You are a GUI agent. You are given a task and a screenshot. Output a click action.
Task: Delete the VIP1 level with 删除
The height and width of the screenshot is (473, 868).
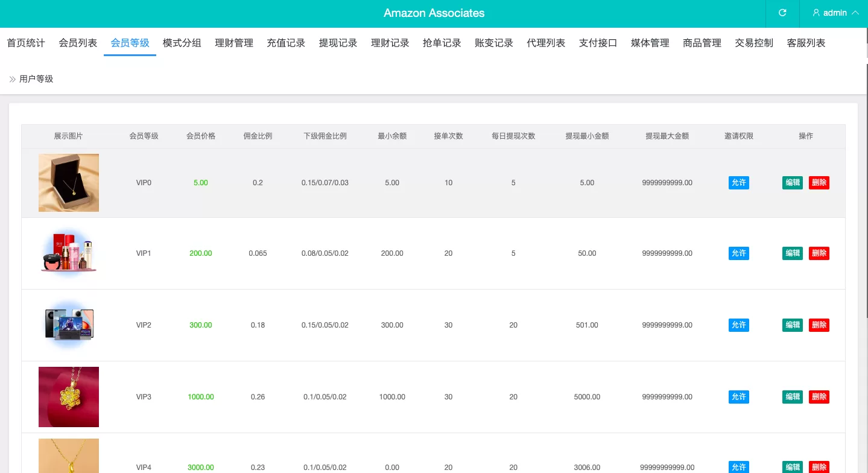pos(819,253)
